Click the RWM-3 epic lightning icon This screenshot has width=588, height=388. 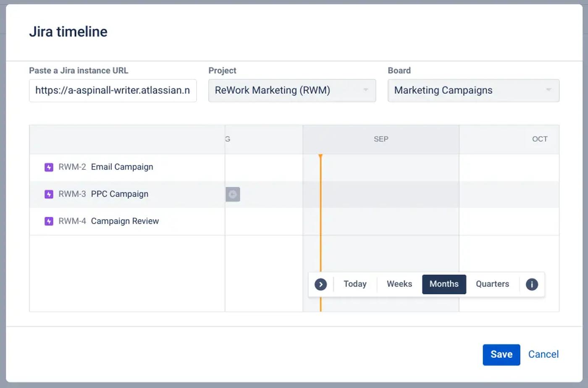(x=49, y=194)
